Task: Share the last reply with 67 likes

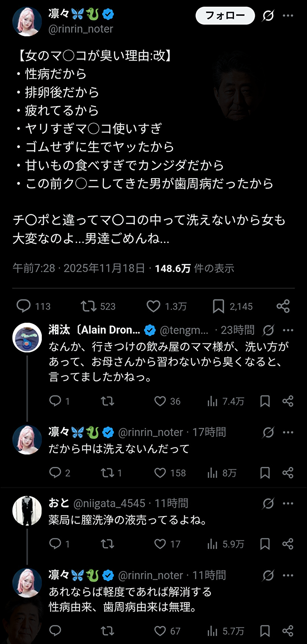Action: (288, 631)
